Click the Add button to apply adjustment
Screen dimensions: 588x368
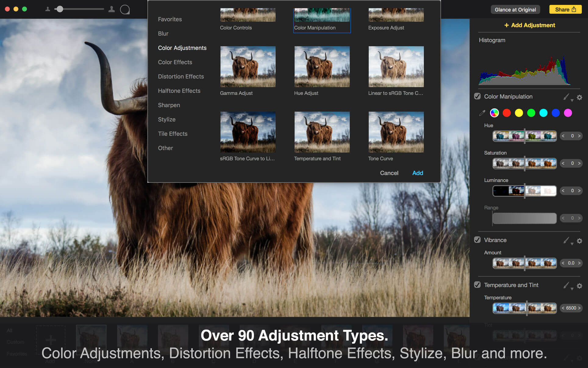(418, 172)
